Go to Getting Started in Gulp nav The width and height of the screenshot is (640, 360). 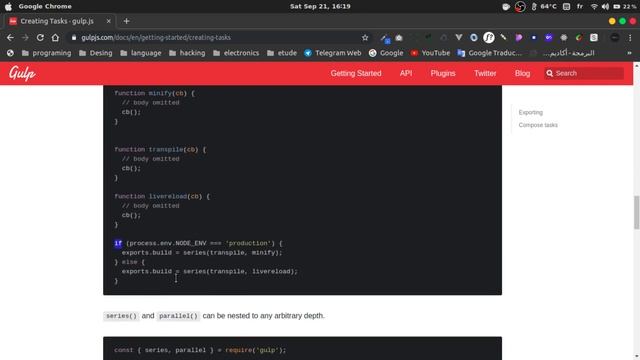[x=356, y=73]
